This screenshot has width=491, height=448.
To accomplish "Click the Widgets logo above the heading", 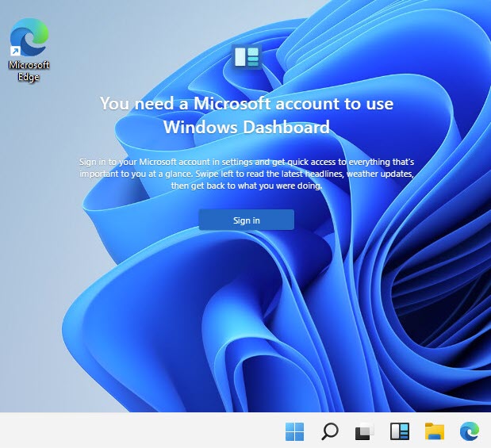I will (247, 57).
